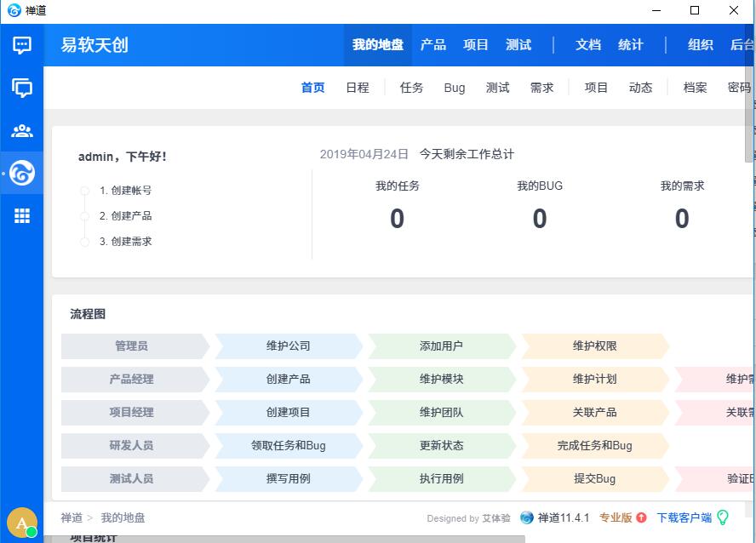
Task: Open the 产品 main menu
Action: pyautogui.click(x=433, y=45)
